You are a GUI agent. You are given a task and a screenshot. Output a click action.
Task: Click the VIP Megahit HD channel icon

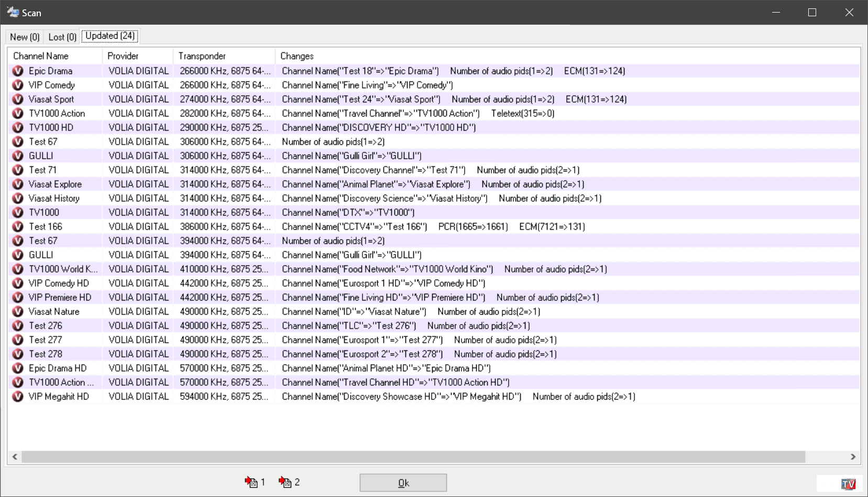18,396
